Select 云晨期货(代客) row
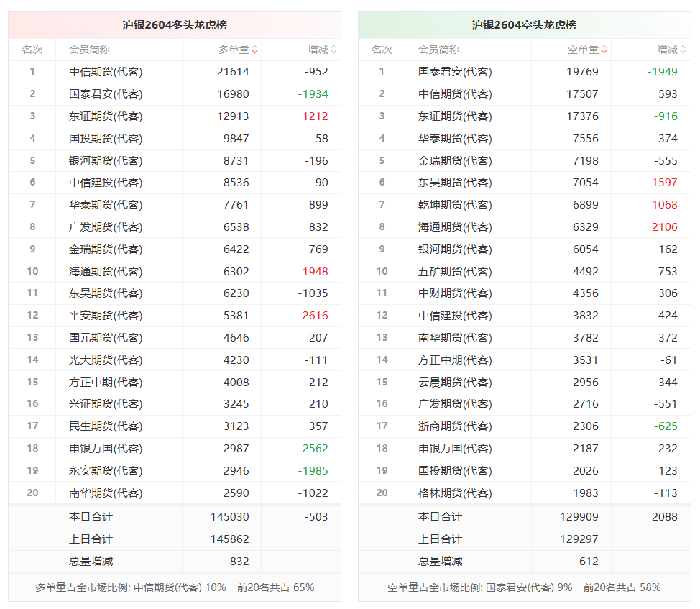Viewport: 700px width, 609px height. coord(525,383)
